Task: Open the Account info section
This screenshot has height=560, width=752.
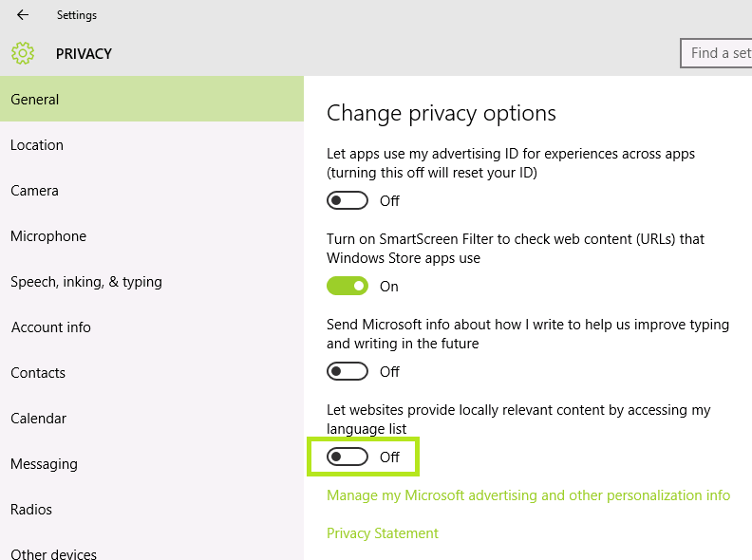Action: 51,327
